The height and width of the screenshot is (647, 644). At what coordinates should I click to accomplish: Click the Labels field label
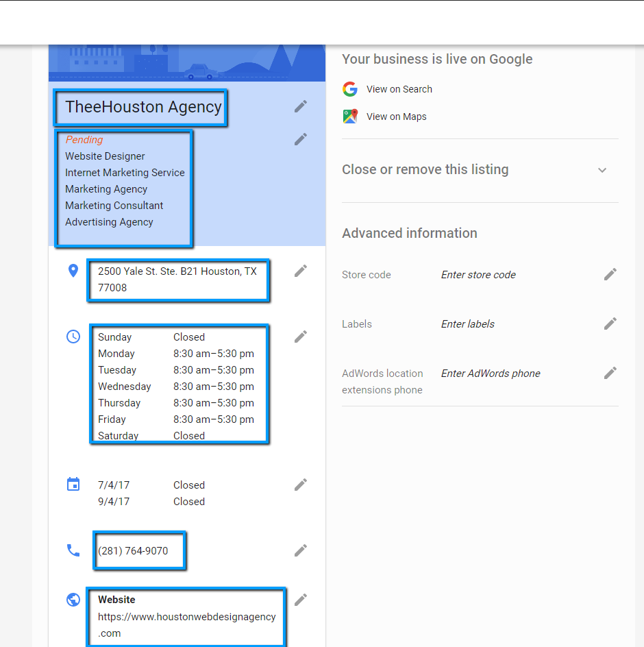[x=357, y=324]
